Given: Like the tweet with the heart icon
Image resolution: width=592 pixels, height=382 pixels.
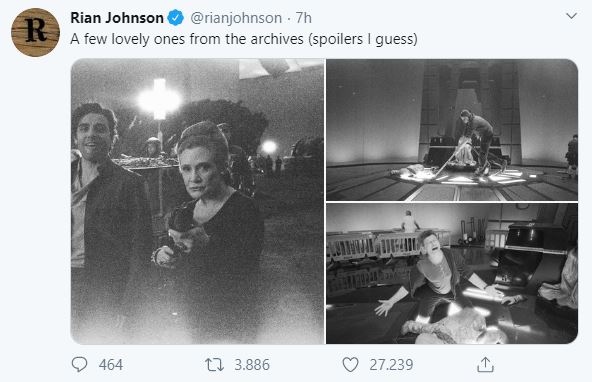Looking at the screenshot, I should (350, 365).
